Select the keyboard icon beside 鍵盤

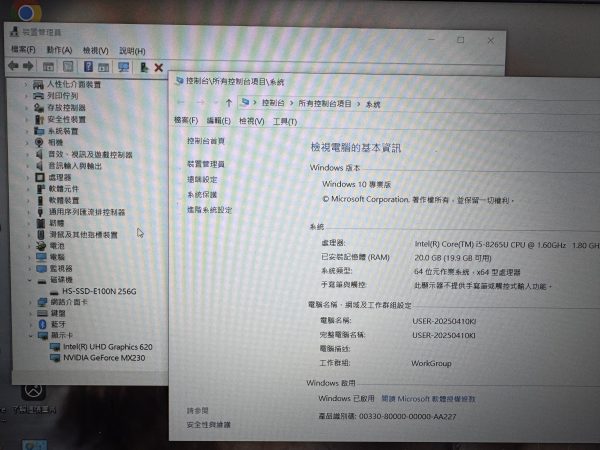42,313
